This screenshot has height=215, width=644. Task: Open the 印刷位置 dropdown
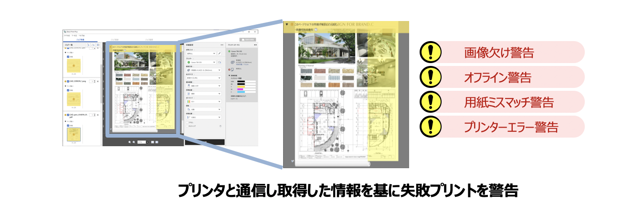205,116
